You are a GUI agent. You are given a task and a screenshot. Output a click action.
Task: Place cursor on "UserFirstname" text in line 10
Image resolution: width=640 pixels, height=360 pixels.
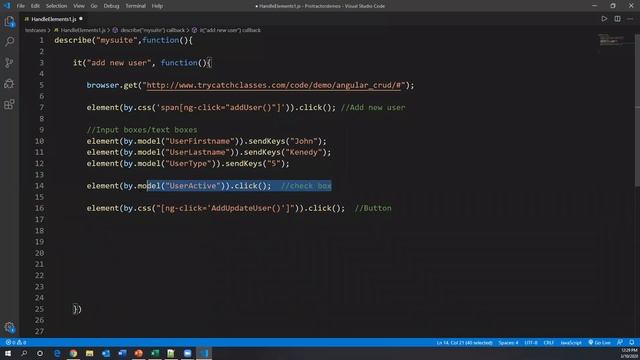tap(200, 141)
